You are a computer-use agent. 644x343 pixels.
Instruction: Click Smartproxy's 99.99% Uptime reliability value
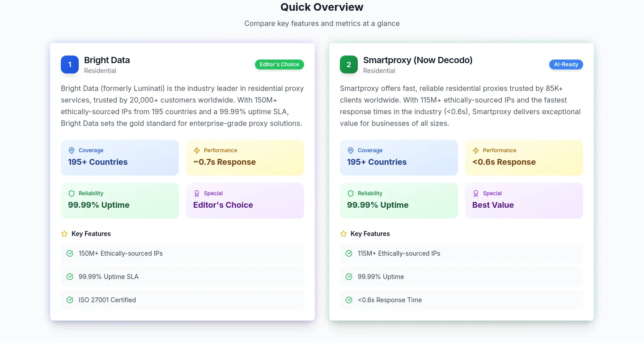pos(378,205)
